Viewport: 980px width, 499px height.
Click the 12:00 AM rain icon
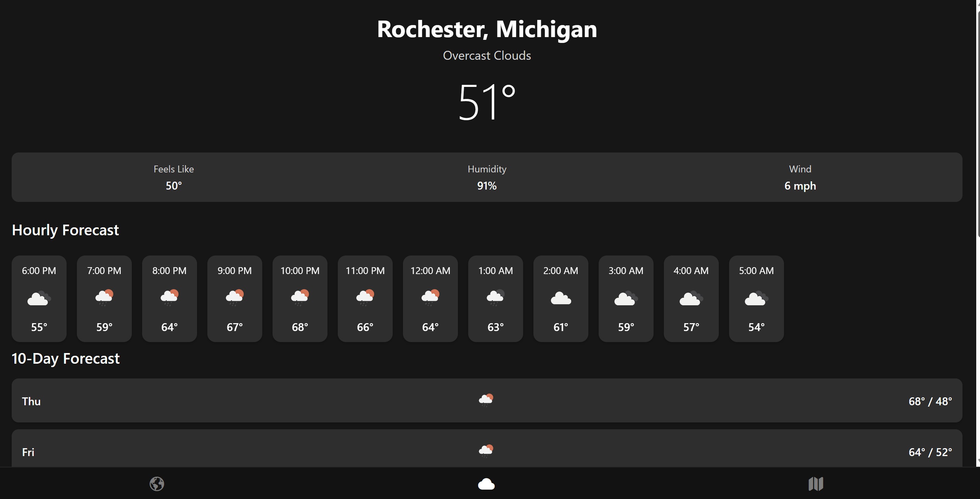430,298
